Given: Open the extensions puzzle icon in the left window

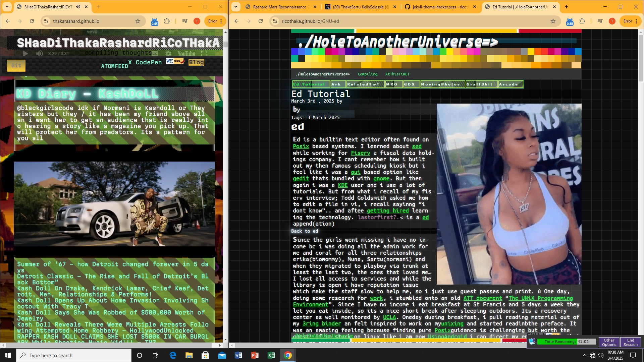Looking at the screenshot, I should [167, 21].
